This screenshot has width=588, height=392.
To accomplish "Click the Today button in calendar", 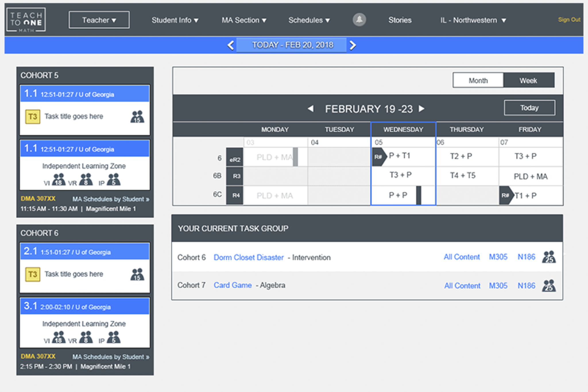I will [529, 108].
